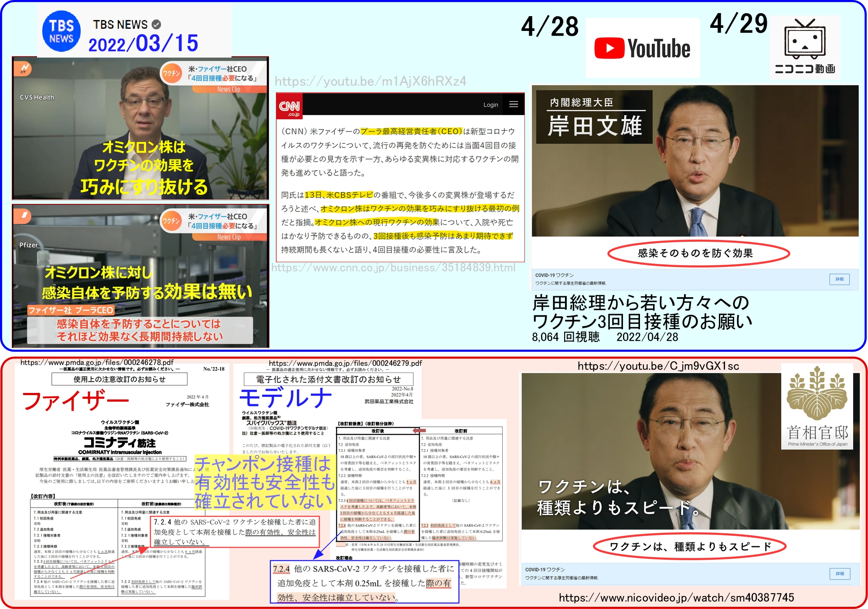Click the lower COVID-19 ワクチン info banner
The width and height of the screenshot is (868, 609).
[x=690, y=574]
